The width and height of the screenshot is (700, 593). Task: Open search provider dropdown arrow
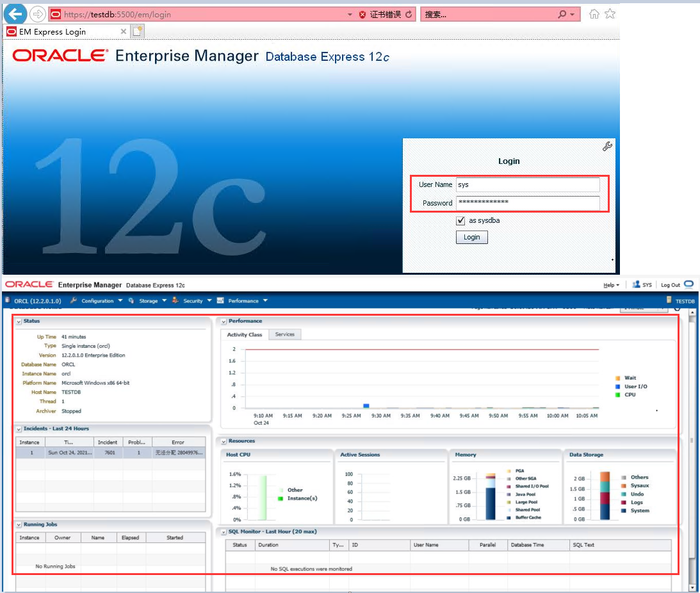point(573,15)
